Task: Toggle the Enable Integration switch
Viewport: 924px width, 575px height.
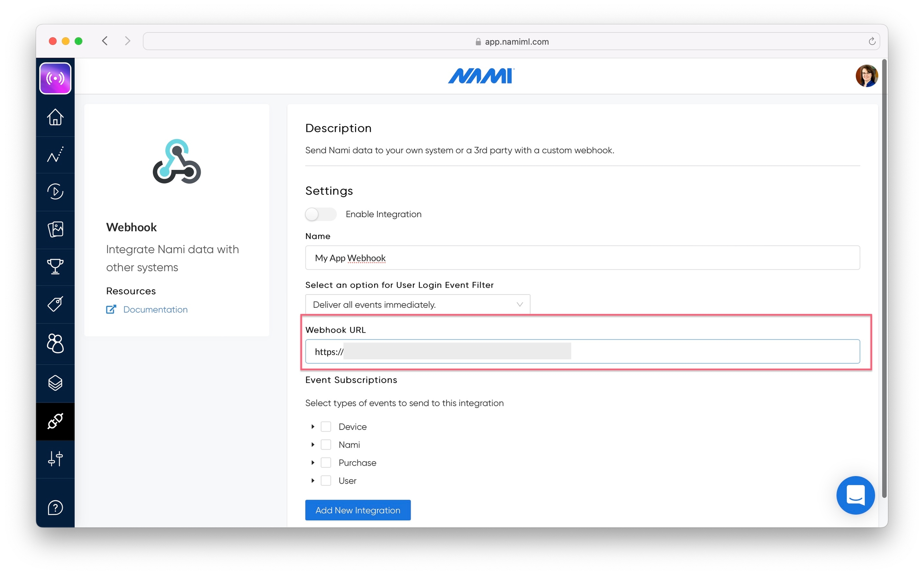Action: pyautogui.click(x=320, y=214)
